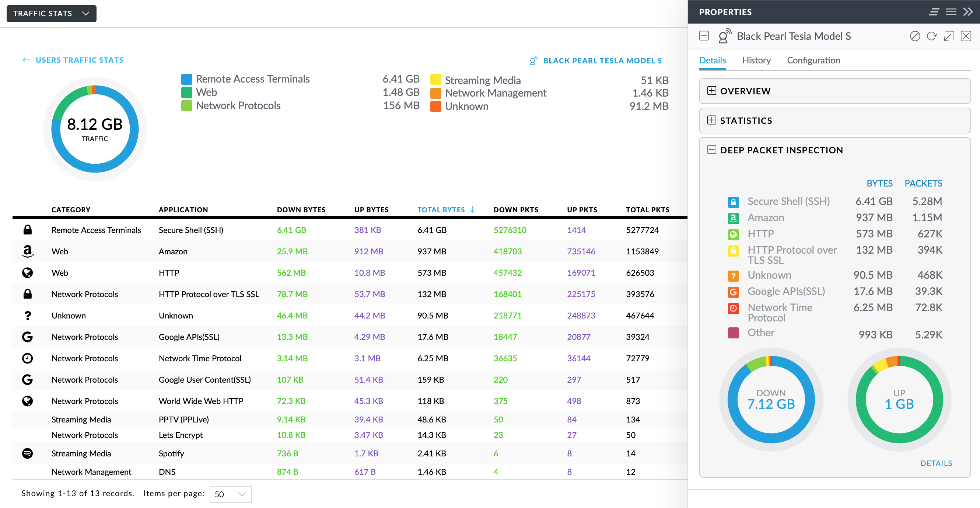Open the Black Pearl Tesla Model S link
Image resolution: width=980 pixels, height=508 pixels.
tap(602, 60)
